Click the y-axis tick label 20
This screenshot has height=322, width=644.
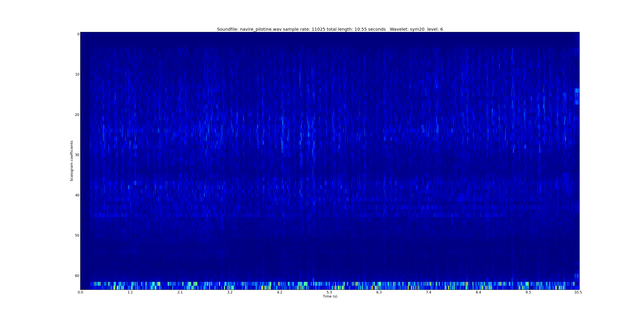click(77, 115)
